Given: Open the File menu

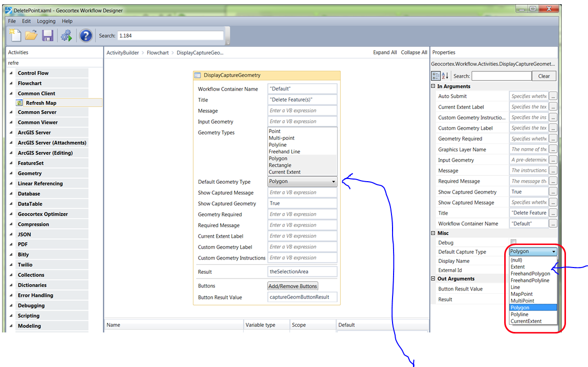Looking at the screenshot, I should [x=12, y=21].
